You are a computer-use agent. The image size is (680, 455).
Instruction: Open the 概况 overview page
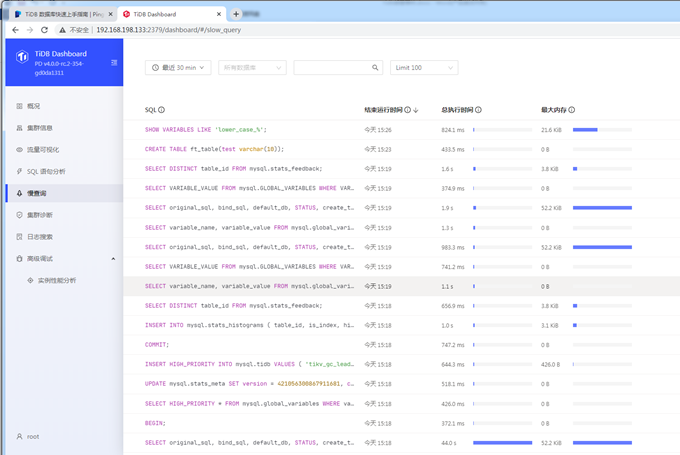[x=34, y=106]
